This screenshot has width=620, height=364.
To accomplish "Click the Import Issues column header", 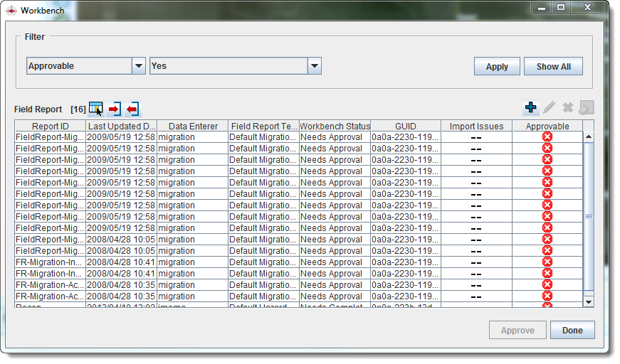I will (476, 127).
